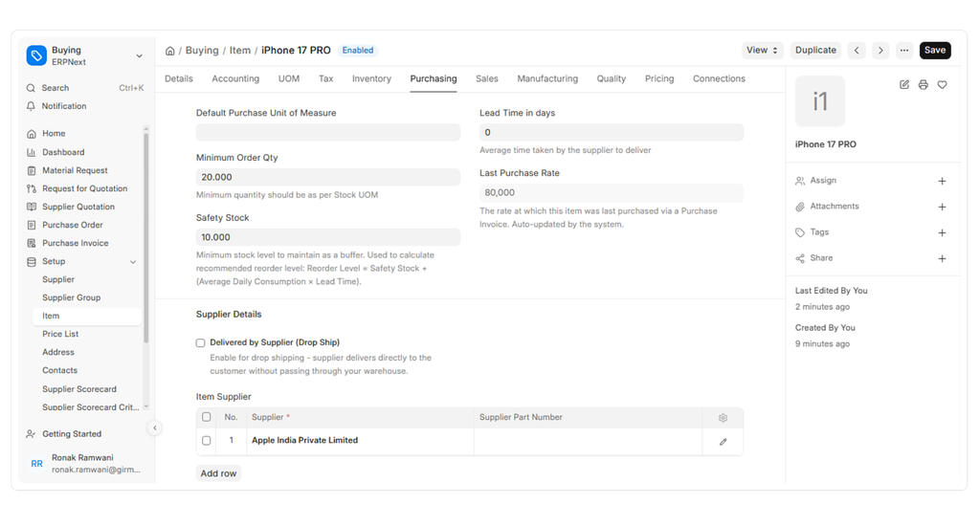
Task: Switch to the Details tab
Action: coord(179,78)
